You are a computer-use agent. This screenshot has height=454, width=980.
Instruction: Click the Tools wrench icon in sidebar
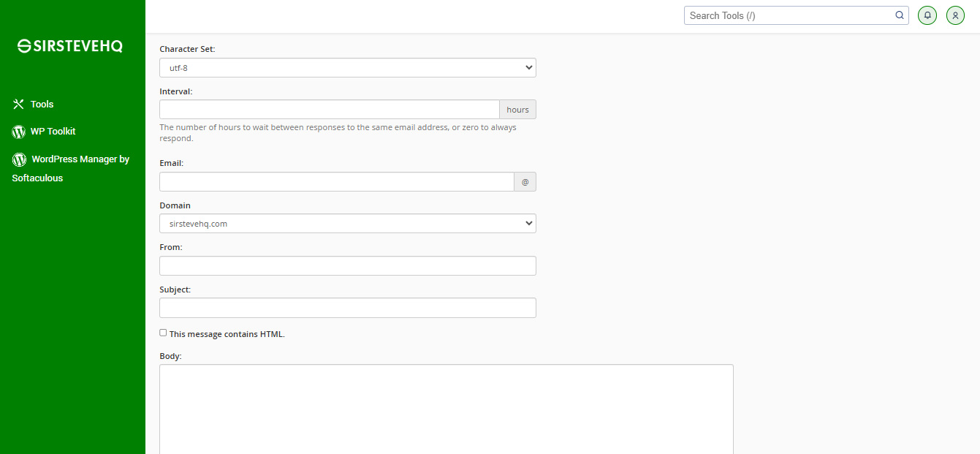(19, 105)
